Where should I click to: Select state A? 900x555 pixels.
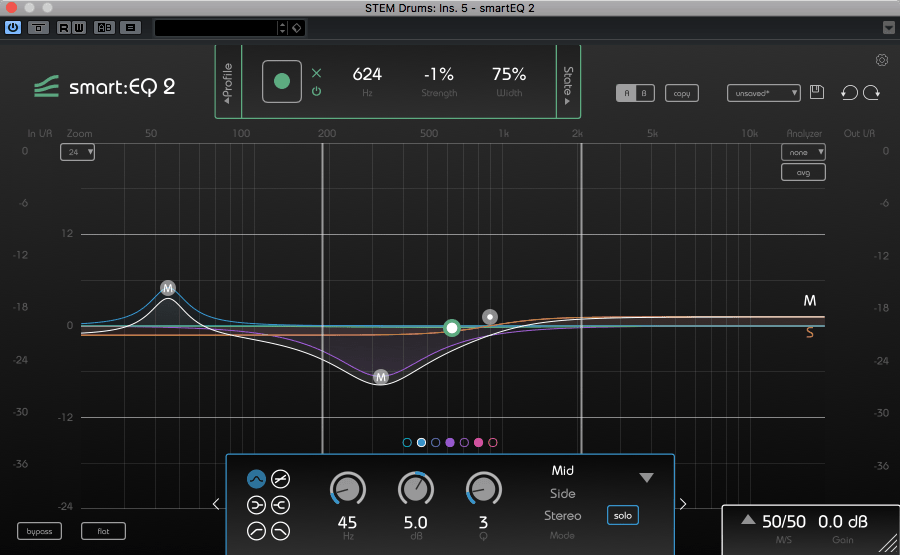point(626,93)
